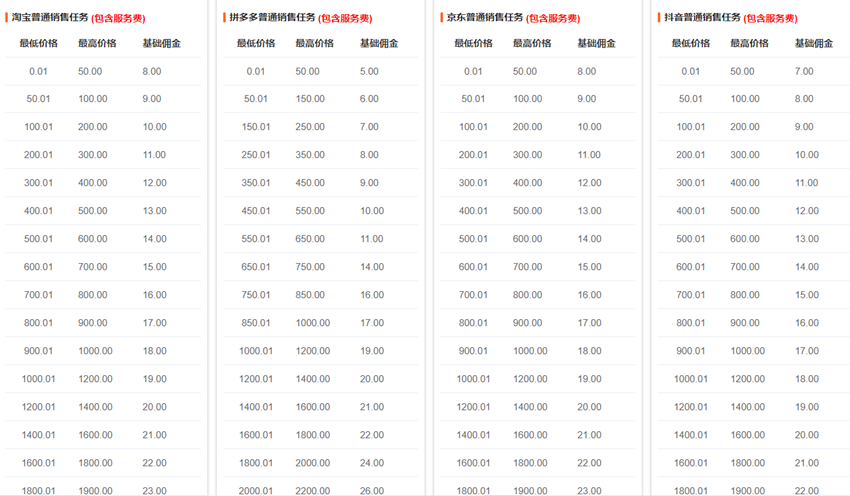
Task: Click 0.01 lowest price in the 京东 table
Action: (473, 71)
